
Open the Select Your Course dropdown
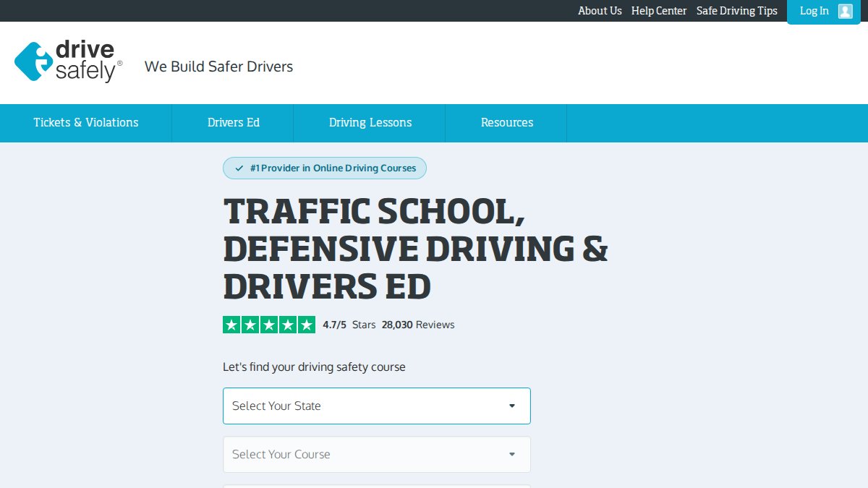377,454
